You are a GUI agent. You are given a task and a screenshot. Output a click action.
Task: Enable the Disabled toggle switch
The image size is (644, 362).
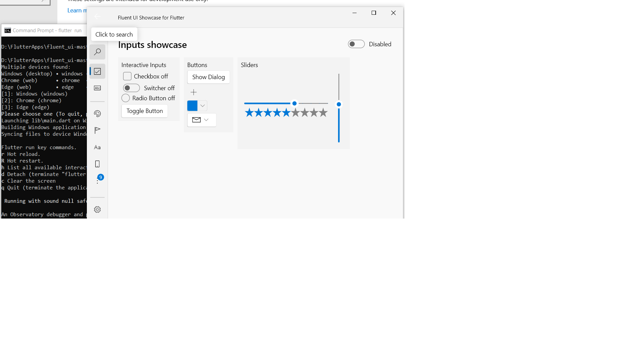tap(356, 44)
